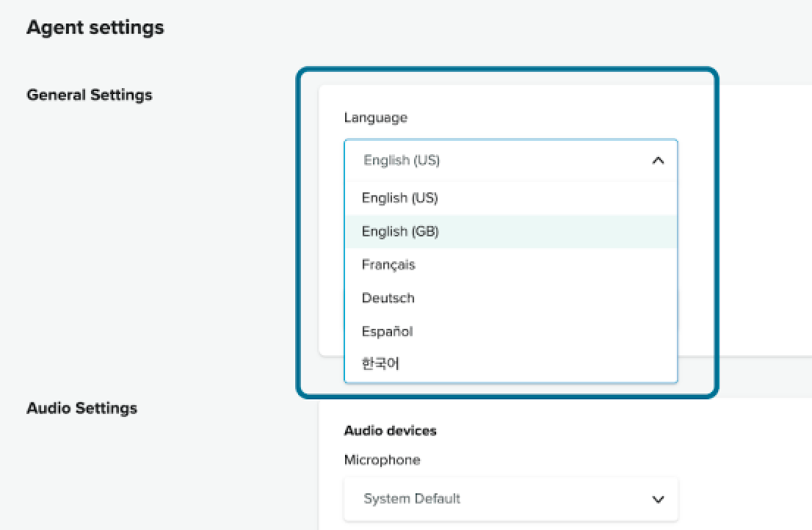Select Español from the language options
The height and width of the screenshot is (530, 812).
(387, 331)
